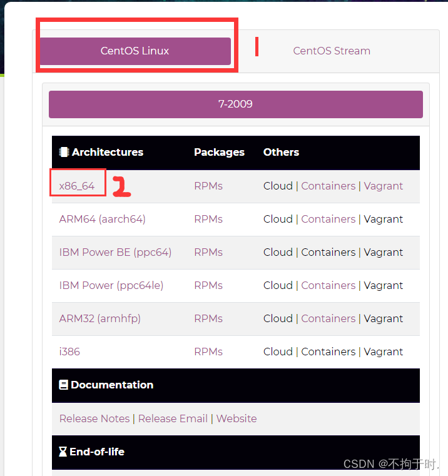Open Vagrant link in x86_64 row

[384, 186]
